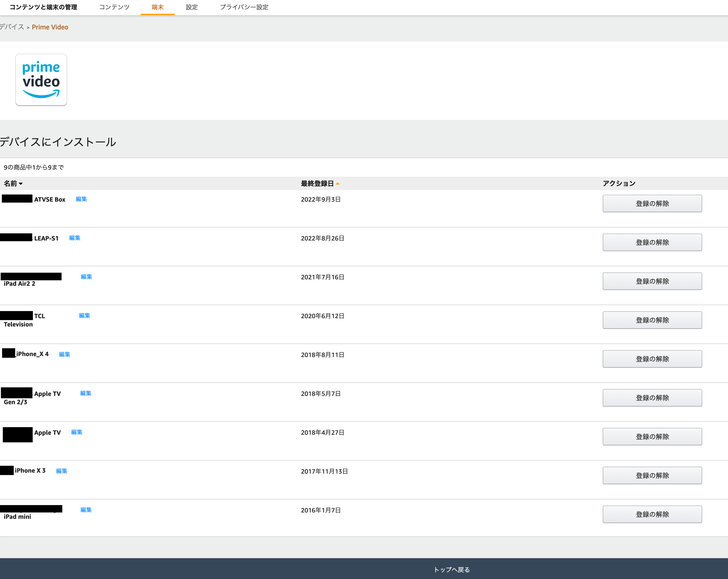Open the プライバシー設定 tab

tap(244, 7)
